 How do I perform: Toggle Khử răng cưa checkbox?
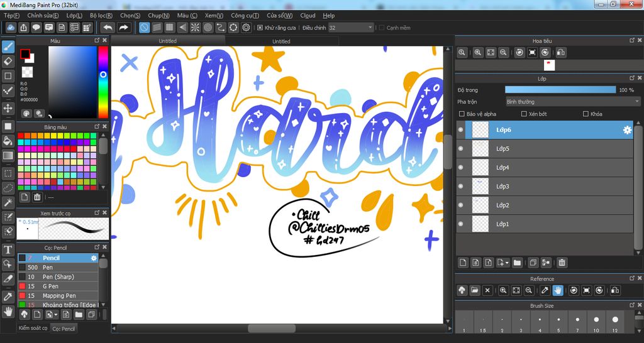coord(260,28)
